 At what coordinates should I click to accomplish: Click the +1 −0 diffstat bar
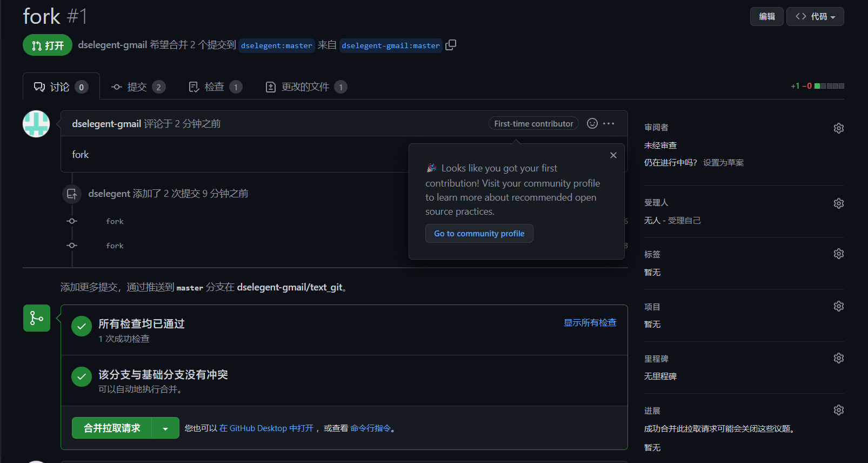pyautogui.click(x=817, y=86)
